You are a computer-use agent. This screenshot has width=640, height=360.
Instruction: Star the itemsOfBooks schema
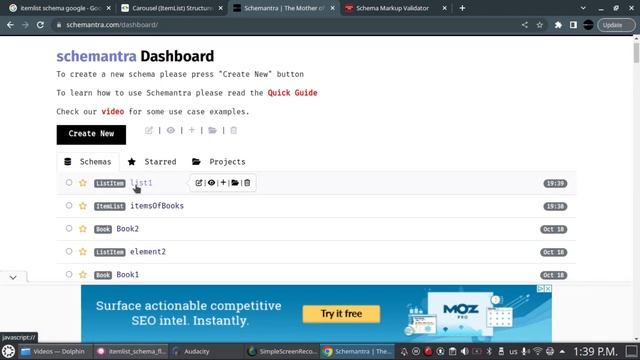pyautogui.click(x=83, y=206)
